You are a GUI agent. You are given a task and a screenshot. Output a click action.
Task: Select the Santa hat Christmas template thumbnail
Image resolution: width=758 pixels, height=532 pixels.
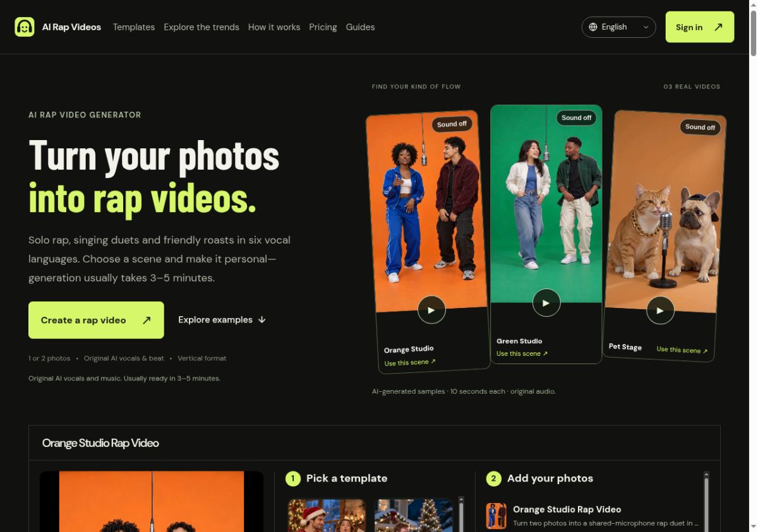pos(327,516)
